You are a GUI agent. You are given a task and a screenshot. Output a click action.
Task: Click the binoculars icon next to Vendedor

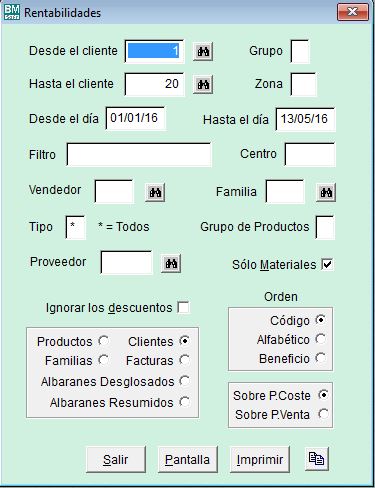click(155, 192)
